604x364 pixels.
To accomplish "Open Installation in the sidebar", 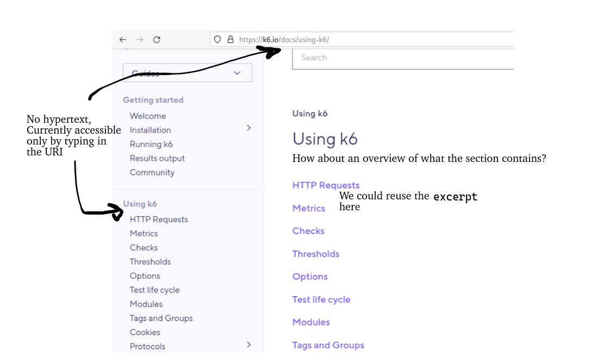I will pyautogui.click(x=150, y=130).
